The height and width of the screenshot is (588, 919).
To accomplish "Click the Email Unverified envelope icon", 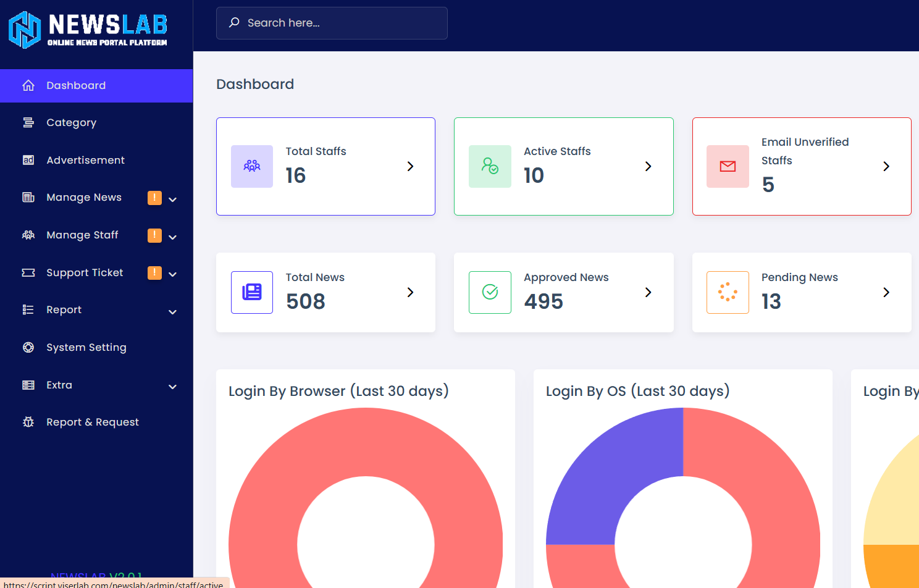I will [x=728, y=166].
